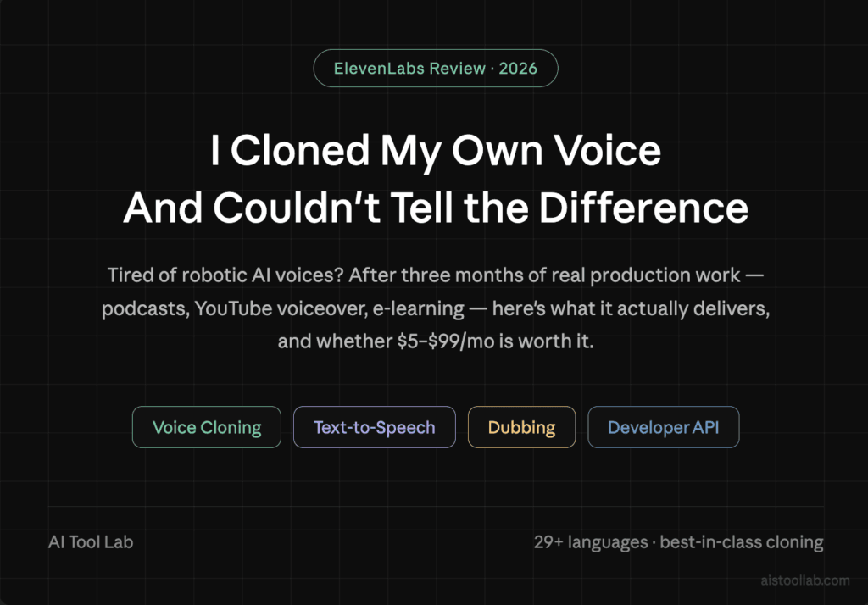The width and height of the screenshot is (868, 605).
Task: Click the text 'and whether $5–$99/mo is worth it.'
Action: point(436,341)
